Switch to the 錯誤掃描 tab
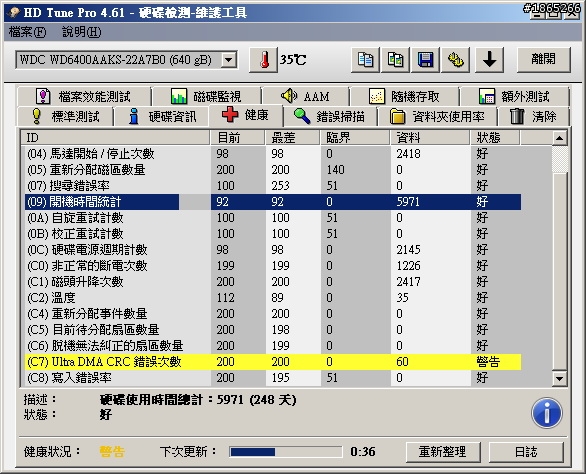This screenshot has height=474, width=586. coord(330,117)
